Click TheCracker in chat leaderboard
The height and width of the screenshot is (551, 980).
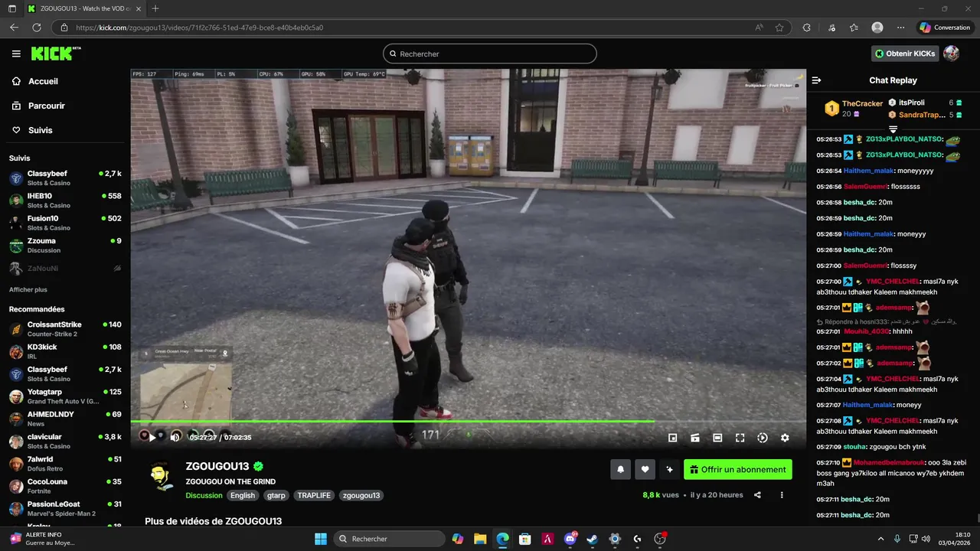pyautogui.click(x=862, y=103)
